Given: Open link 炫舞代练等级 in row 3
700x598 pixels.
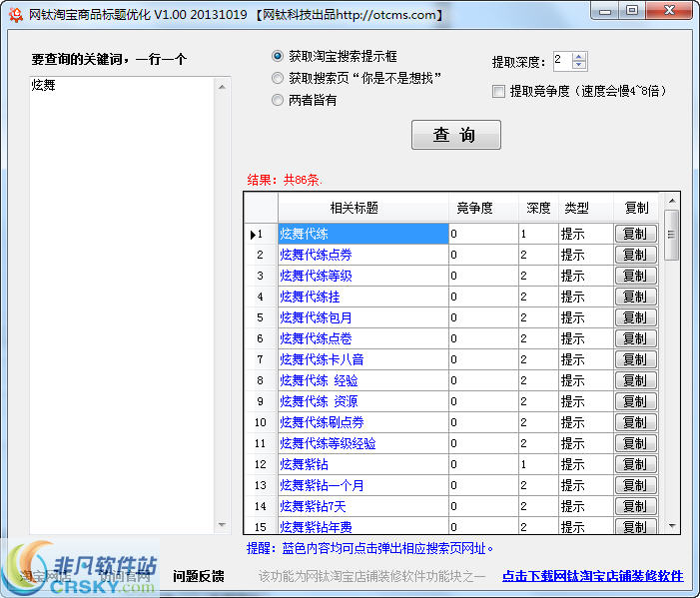Looking at the screenshot, I should click(316, 276).
